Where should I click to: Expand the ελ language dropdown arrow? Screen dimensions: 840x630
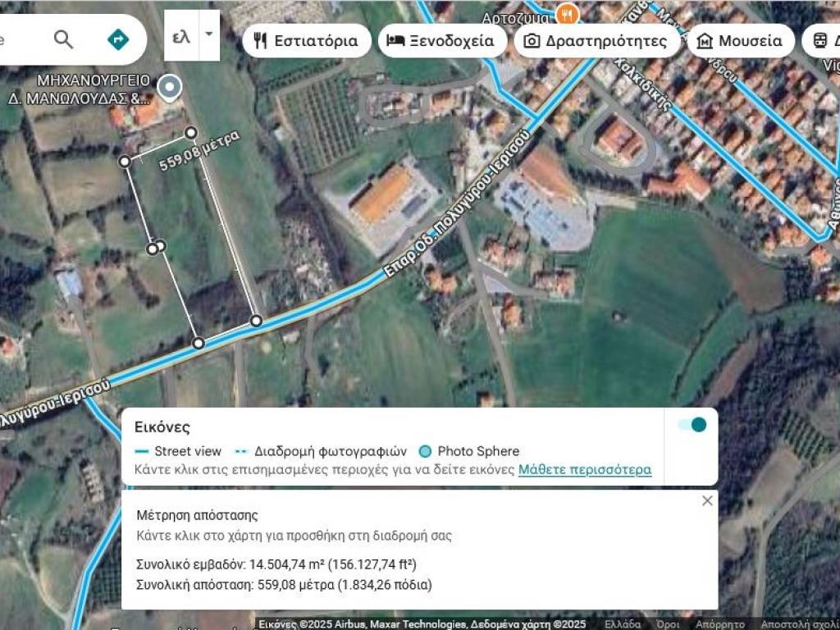[x=208, y=34]
